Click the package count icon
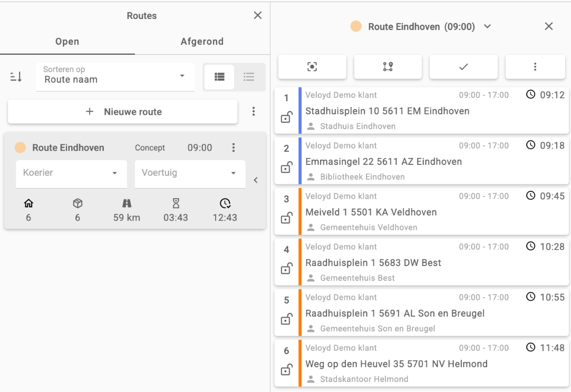This screenshot has height=392, width=571. [x=78, y=203]
